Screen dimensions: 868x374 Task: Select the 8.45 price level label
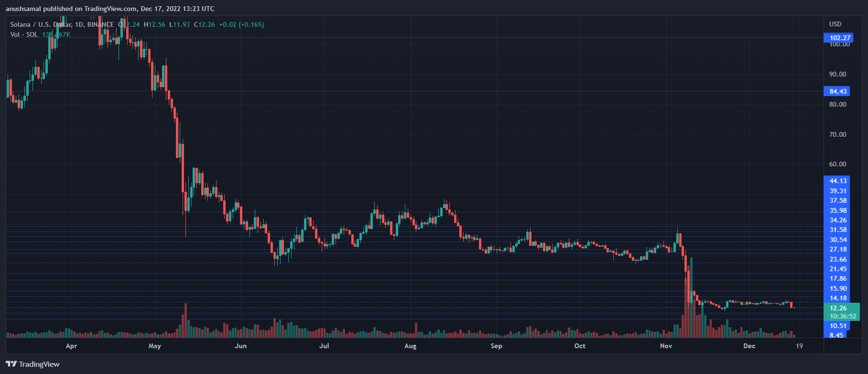[836, 335]
